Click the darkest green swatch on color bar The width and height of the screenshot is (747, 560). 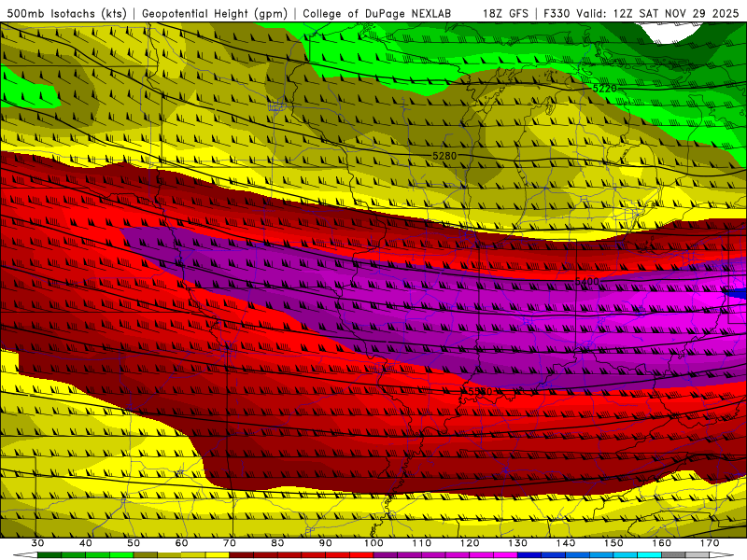coord(49,555)
